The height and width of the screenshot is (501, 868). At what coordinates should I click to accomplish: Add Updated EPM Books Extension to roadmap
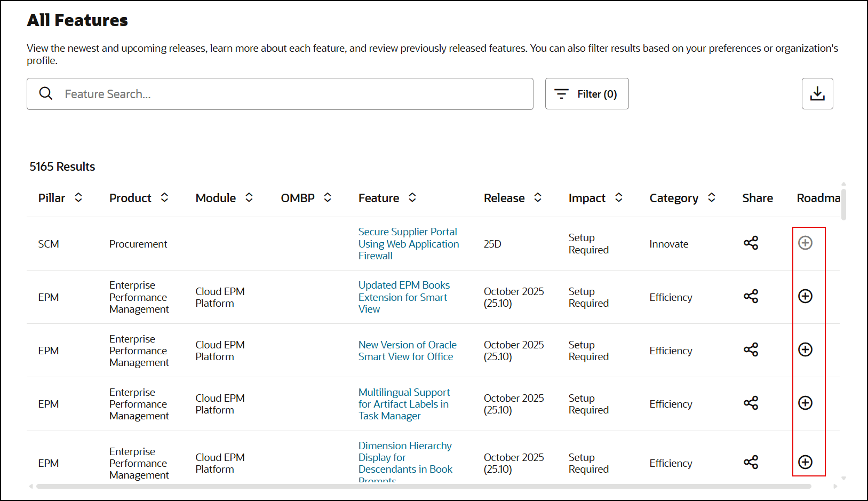coord(805,296)
